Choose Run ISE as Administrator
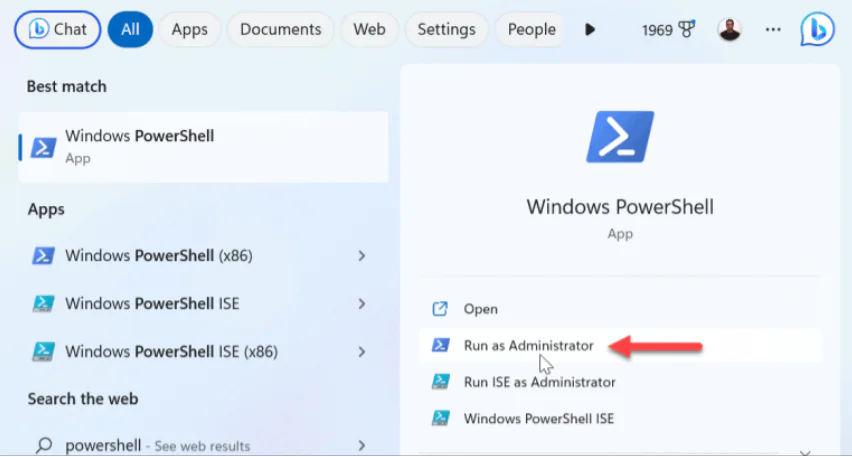The image size is (852, 457). point(539,381)
